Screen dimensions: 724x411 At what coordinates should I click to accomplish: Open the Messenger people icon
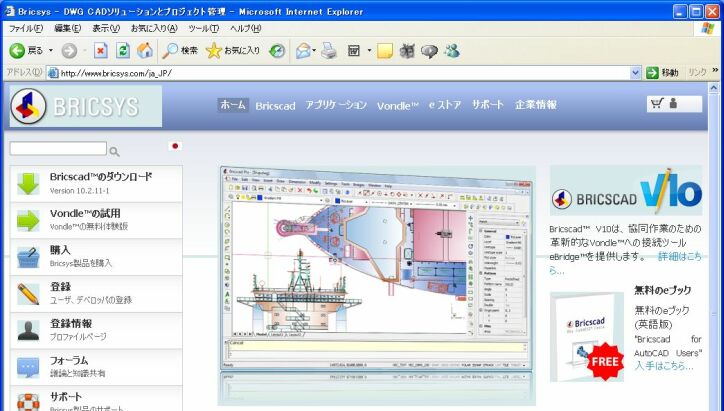click(x=452, y=50)
